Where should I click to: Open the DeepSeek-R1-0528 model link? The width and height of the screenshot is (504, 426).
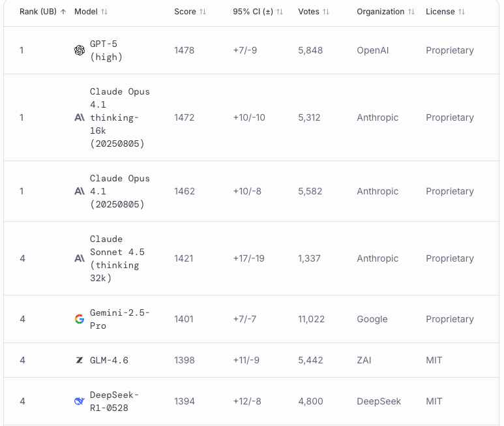[114, 401]
